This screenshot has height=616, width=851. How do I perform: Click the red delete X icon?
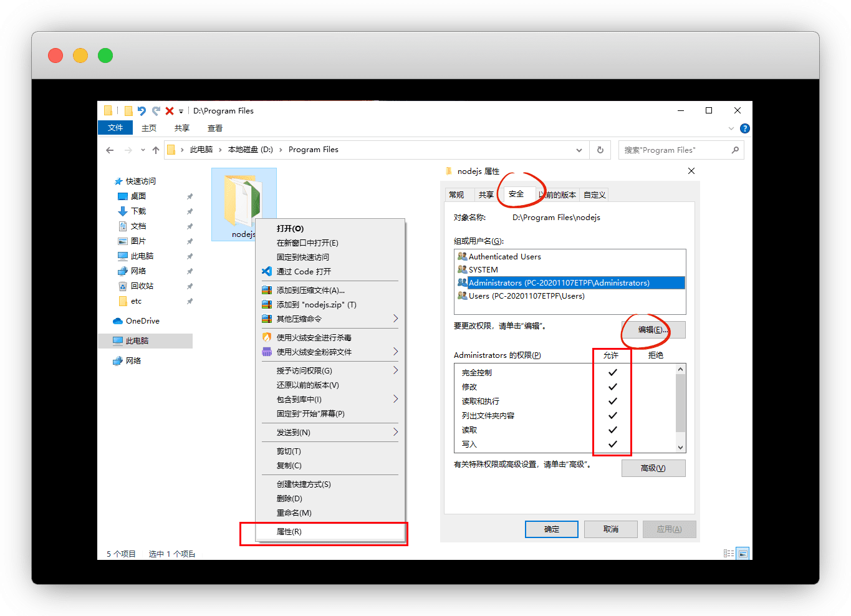[169, 111]
